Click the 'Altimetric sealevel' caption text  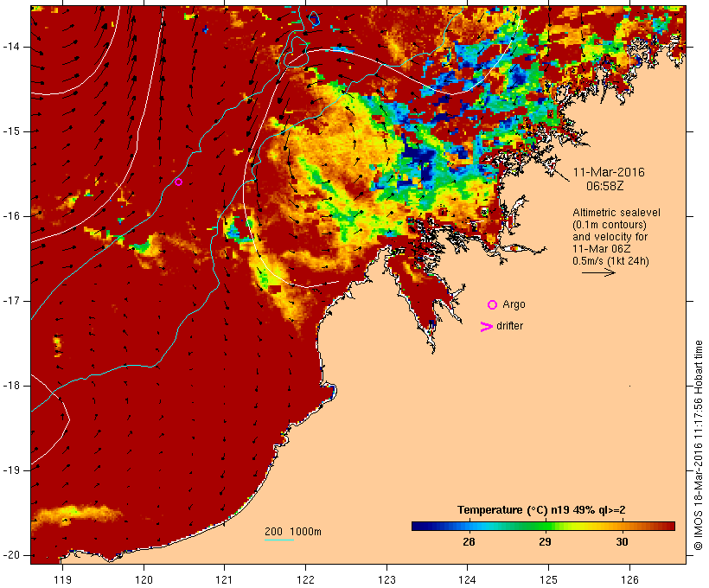pyautogui.click(x=616, y=212)
